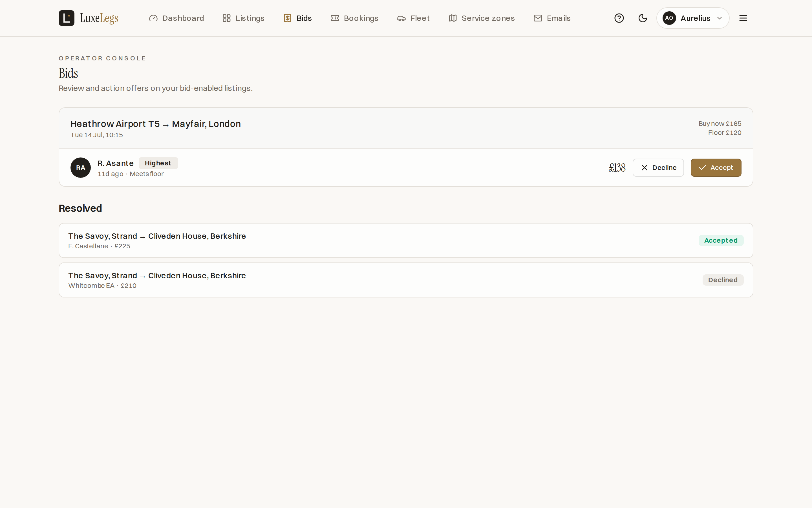This screenshot has width=812, height=508.
Task: Toggle dark mode with the moon icon
Action: (x=643, y=18)
